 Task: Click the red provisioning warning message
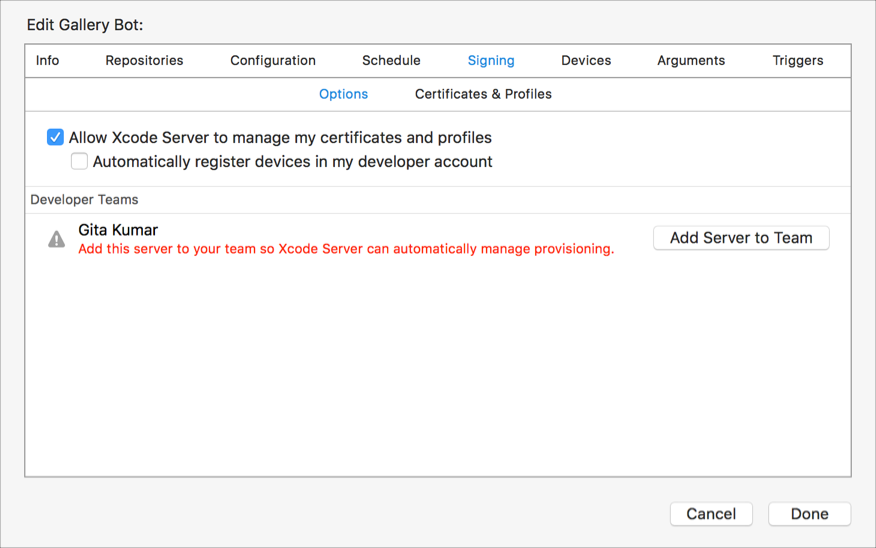pos(346,249)
